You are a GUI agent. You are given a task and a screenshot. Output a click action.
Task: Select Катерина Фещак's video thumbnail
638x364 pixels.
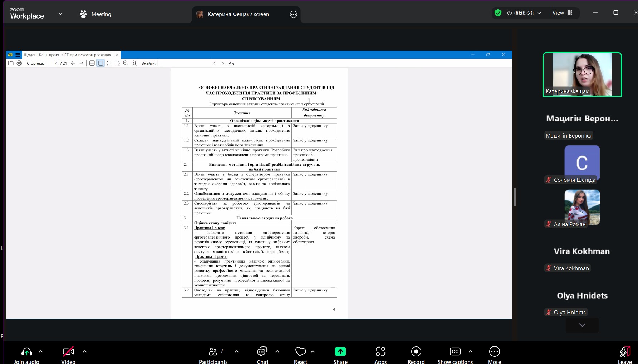coord(582,74)
